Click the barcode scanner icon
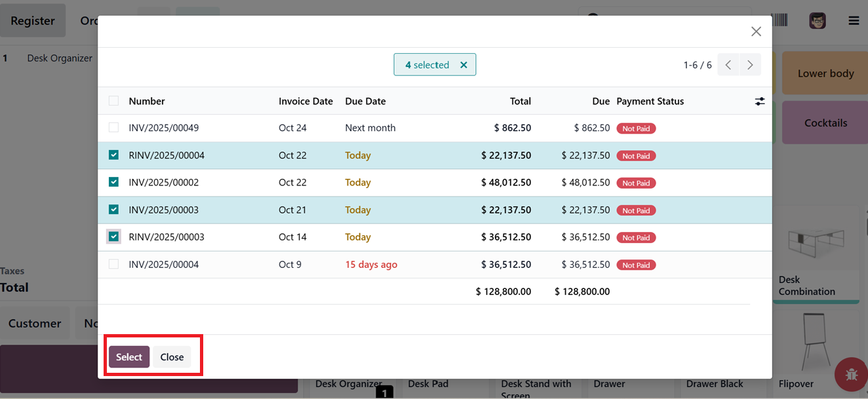The width and height of the screenshot is (868, 399). (779, 20)
